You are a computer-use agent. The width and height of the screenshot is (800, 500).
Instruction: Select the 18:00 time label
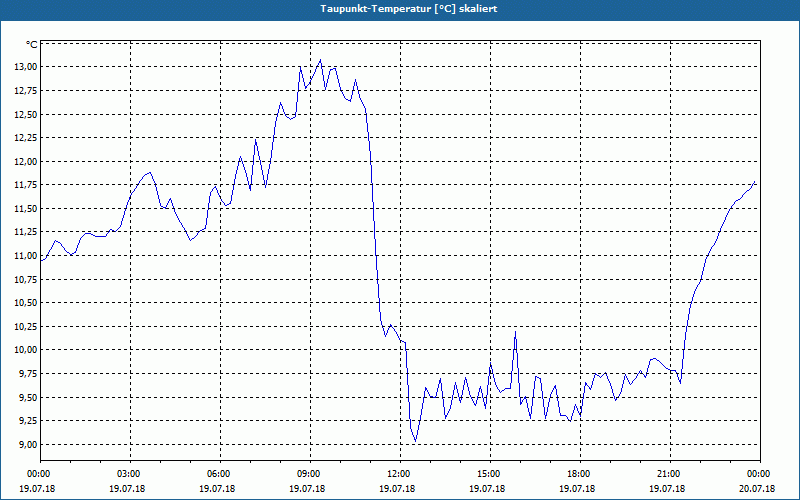point(581,474)
